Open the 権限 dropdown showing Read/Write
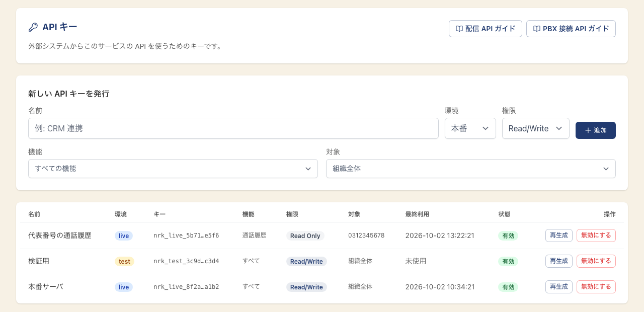 536,128
